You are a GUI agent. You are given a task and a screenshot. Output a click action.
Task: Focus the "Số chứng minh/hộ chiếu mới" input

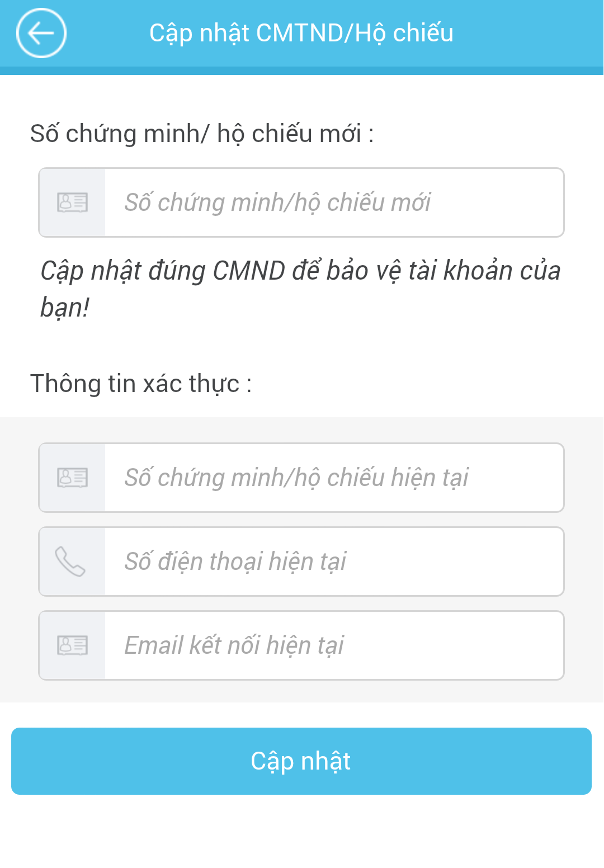click(333, 202)
